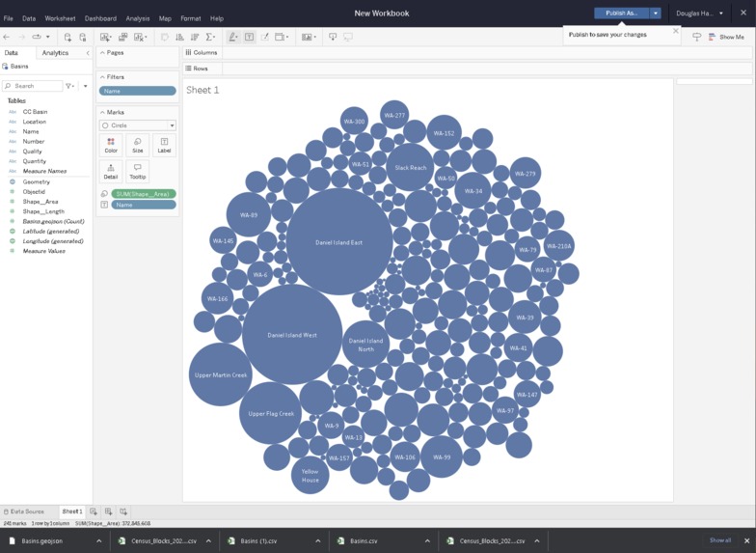Collapse the Data side pane chevron
Image resolution: width=756 pixels, height=553 pixels.
pos(88,52)
